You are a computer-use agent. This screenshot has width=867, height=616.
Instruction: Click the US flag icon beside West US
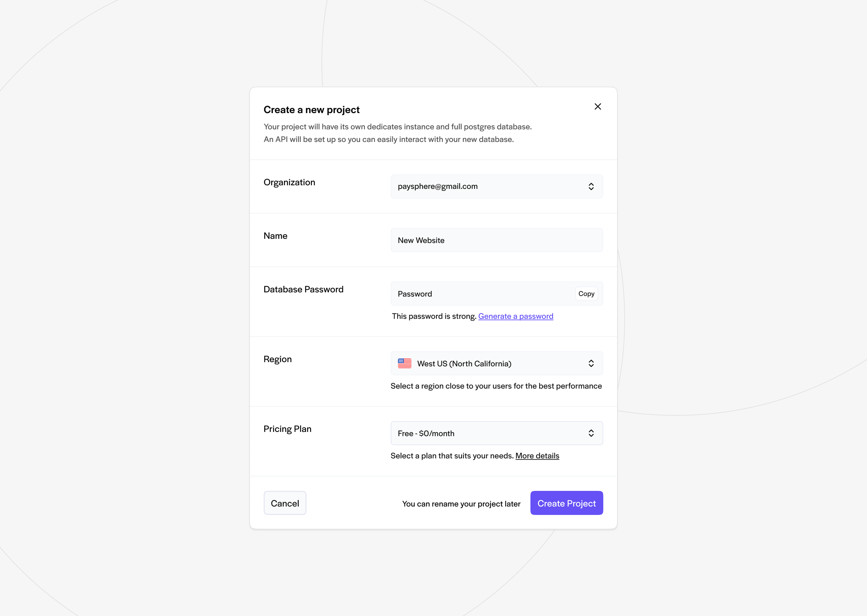click(405, 363)
